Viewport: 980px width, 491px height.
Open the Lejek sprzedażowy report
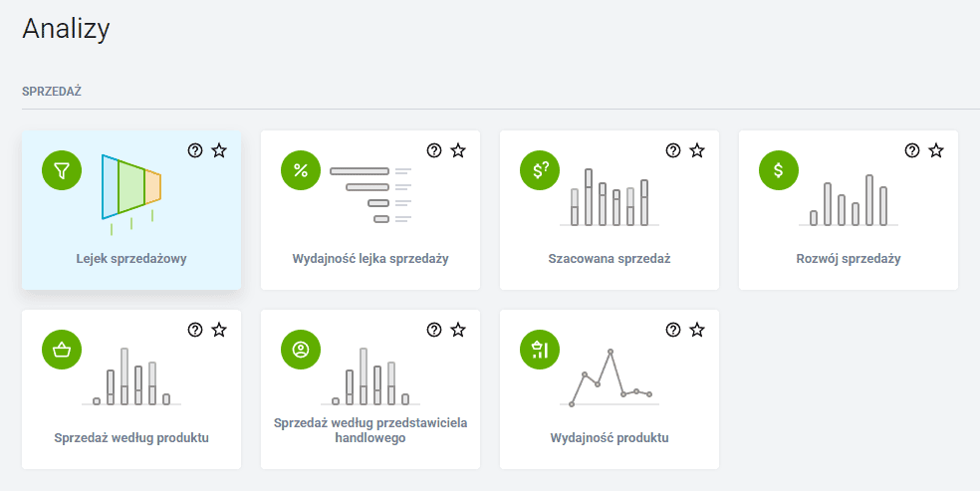tap(131, 259)
